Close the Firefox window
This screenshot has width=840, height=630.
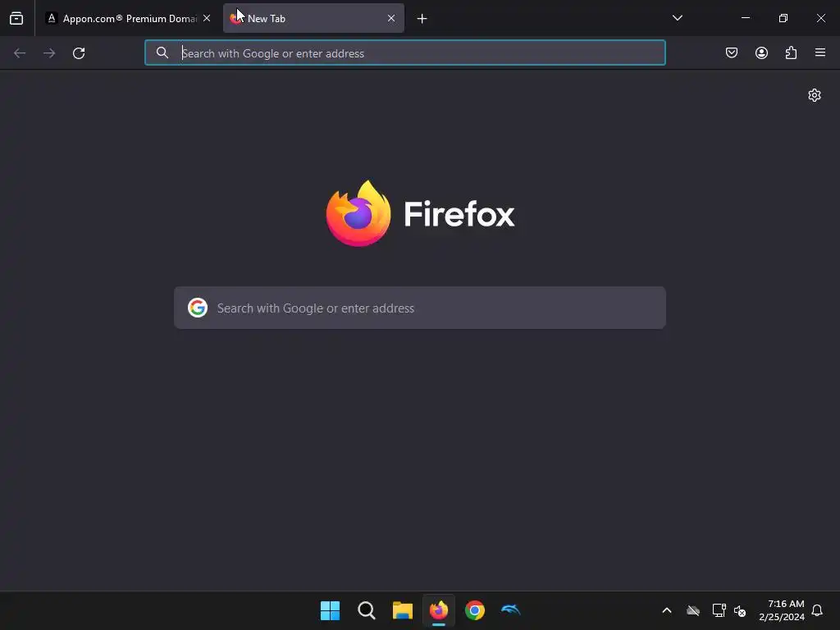point(820,18)
